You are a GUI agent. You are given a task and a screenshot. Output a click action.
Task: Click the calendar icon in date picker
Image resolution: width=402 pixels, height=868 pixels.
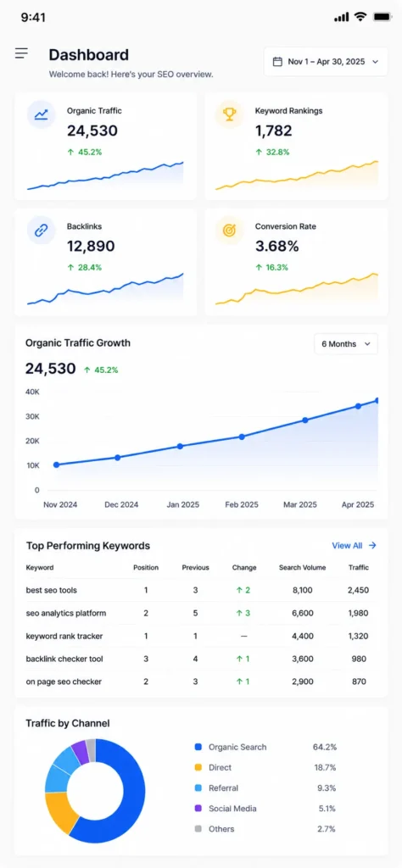click(278, 61)
